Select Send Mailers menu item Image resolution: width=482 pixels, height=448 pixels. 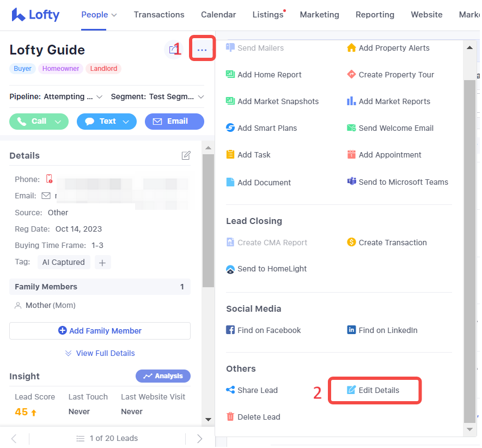pos(255,48)
